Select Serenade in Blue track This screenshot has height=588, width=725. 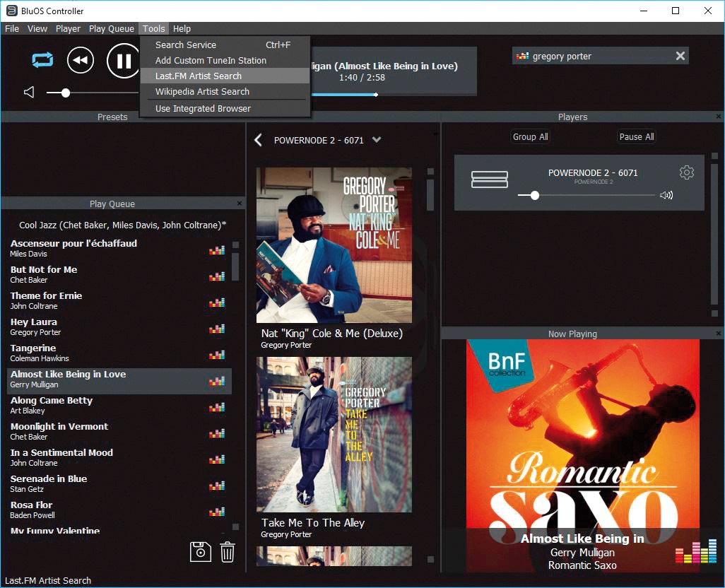[119, 483]
